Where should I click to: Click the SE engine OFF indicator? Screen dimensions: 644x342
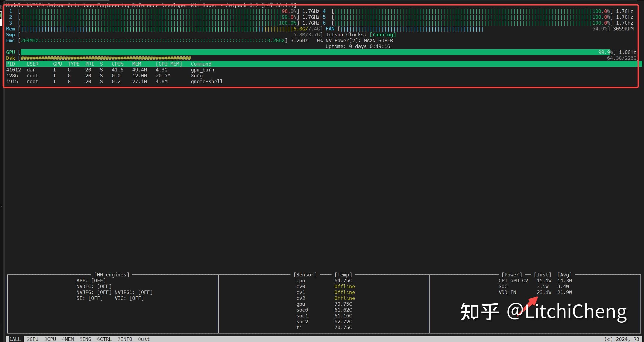point(96,298)
